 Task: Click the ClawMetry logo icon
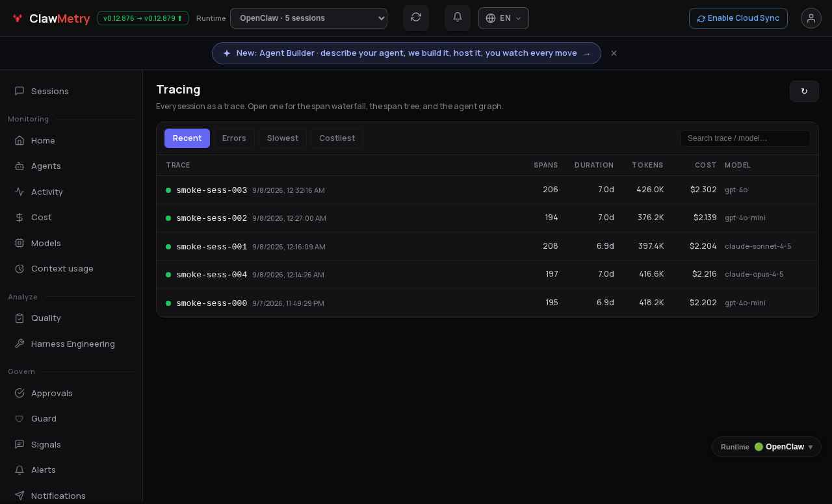(18, 18)
